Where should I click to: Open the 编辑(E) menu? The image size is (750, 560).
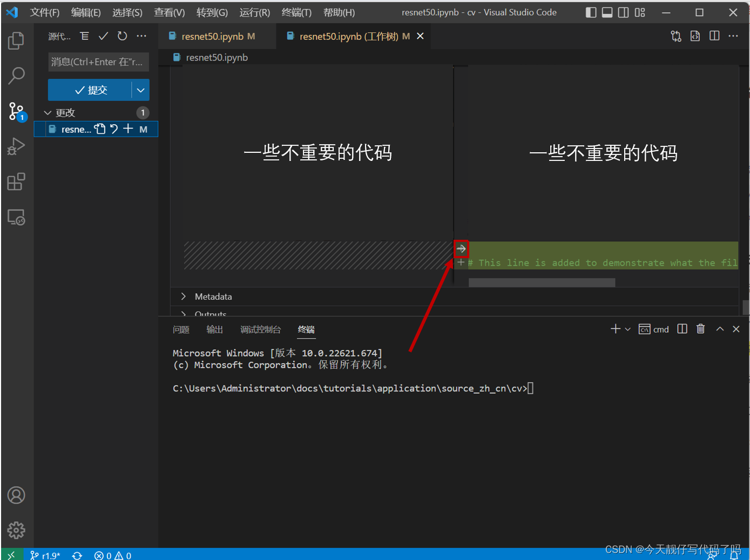tap(86, 12)
